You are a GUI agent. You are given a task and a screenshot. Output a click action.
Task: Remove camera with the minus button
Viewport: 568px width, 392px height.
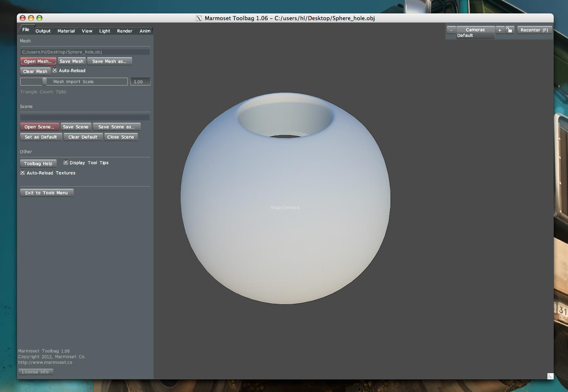click(451, 30)
